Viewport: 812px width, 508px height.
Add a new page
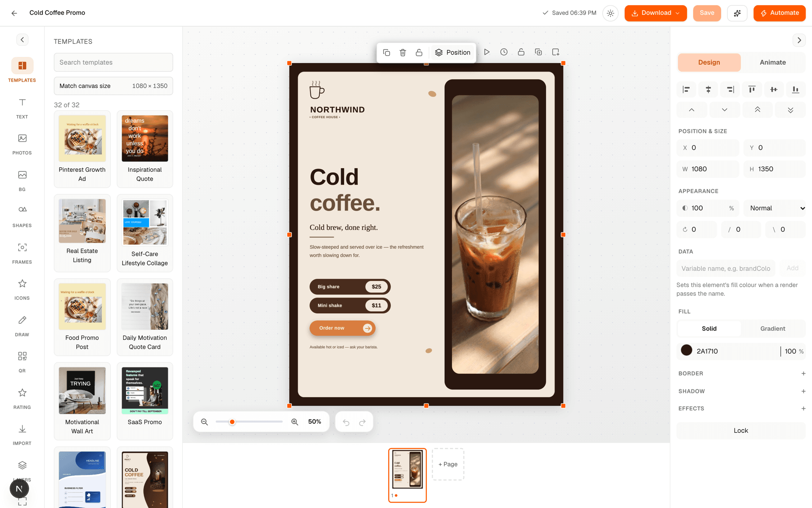coord(448,464)
